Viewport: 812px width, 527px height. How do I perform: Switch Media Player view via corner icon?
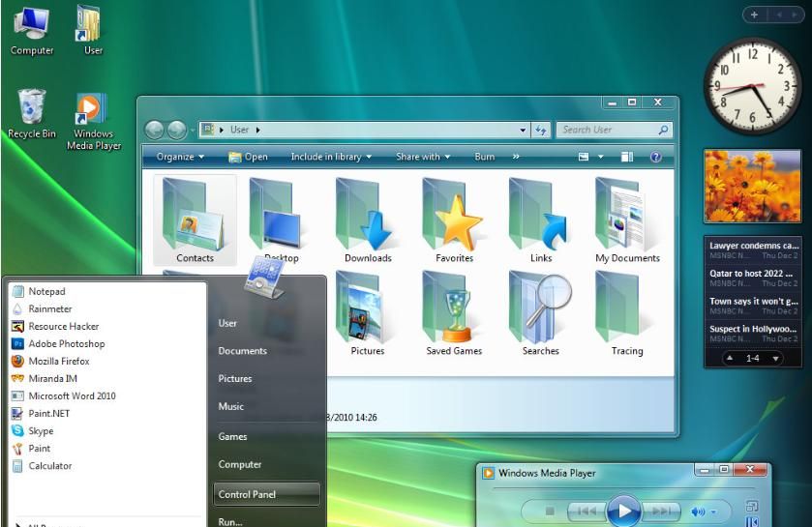751,506
